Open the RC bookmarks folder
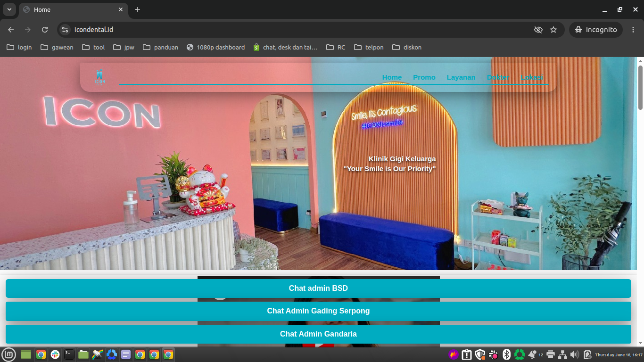Screen dimensions: 644x362 tap(335, 47)
